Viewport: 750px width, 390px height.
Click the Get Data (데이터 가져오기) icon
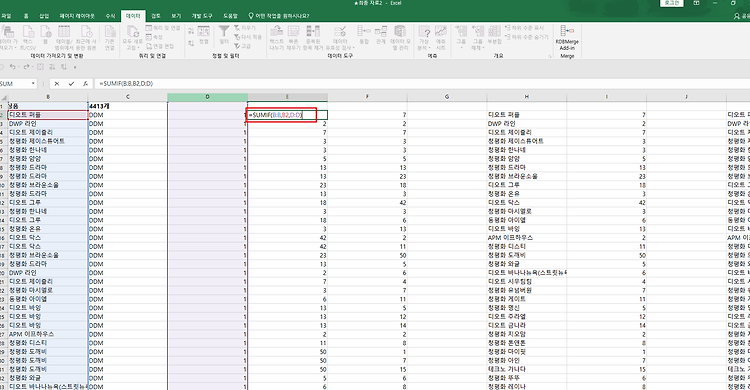(8, 32)
